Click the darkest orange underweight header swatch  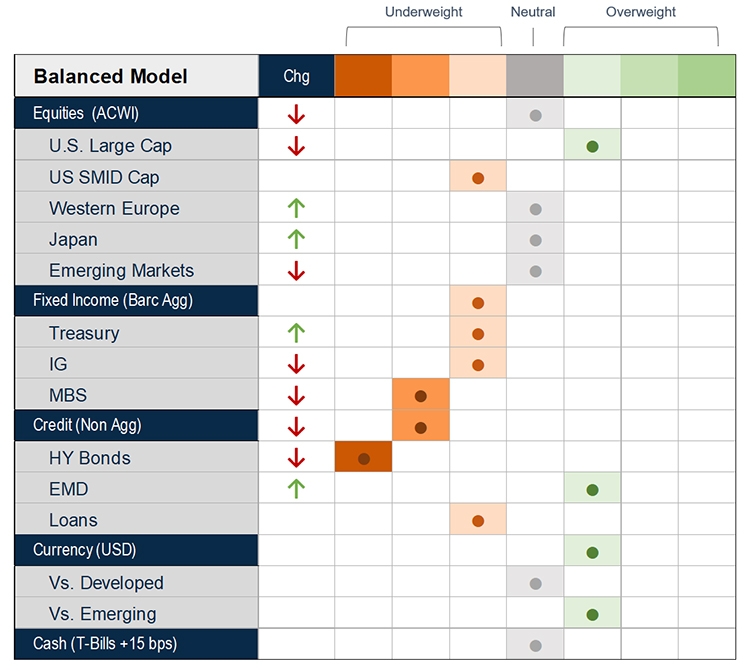pyautogui.click(x=363, y=75)
